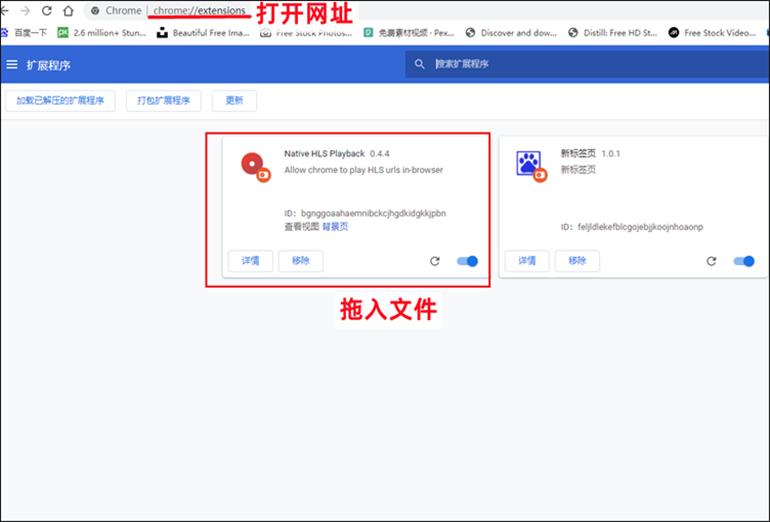Toggle off the 新标签页 extension
Image resolution: width=770 pixels, height=522 pixels.
[x=744, y=261]
